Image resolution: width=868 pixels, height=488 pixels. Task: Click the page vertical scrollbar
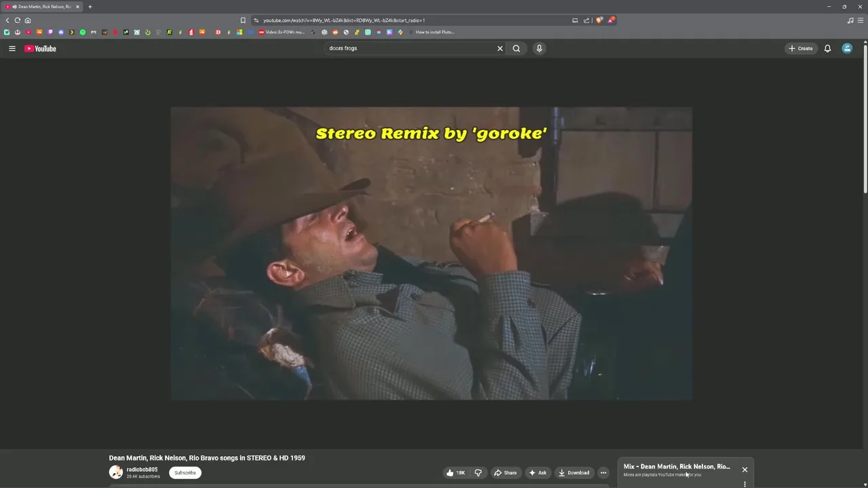tap(865, 119)
